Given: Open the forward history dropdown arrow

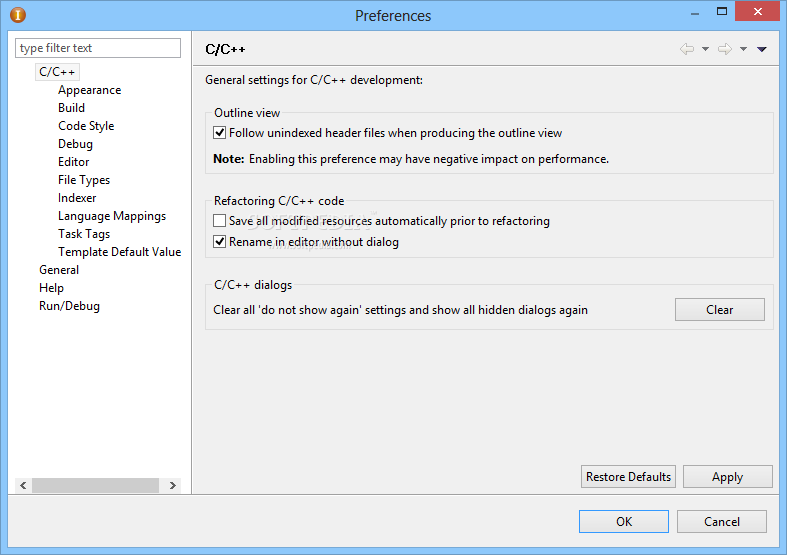Looking at the screenshot, I should coord(743,49).
